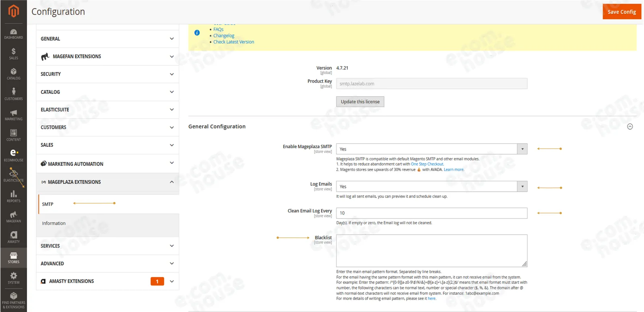The width and height of the screenshot is (644, 312).
Task: Open the Catalog cube icon
Action: 13,74
